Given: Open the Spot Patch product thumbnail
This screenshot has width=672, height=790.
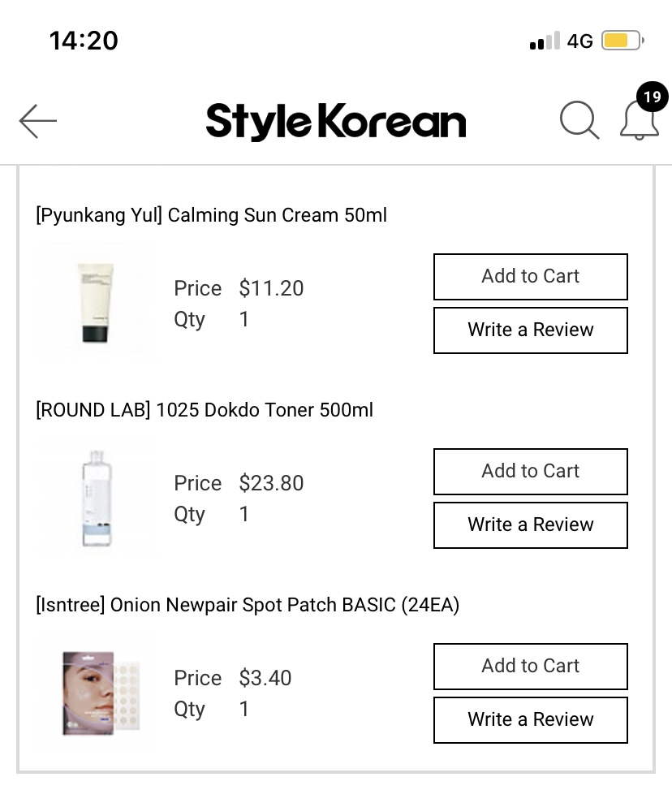Looking at the screenshot, I should pyautogui.click(x=97, y=693).
